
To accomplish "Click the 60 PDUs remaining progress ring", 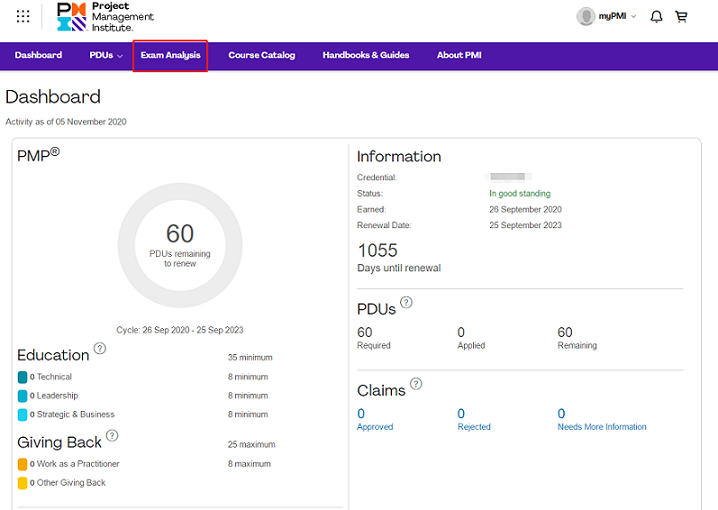I will 180,245.
